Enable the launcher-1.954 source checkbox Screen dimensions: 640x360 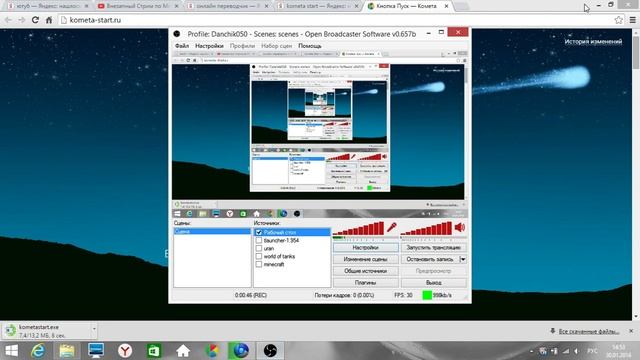[x=259, y=240]
